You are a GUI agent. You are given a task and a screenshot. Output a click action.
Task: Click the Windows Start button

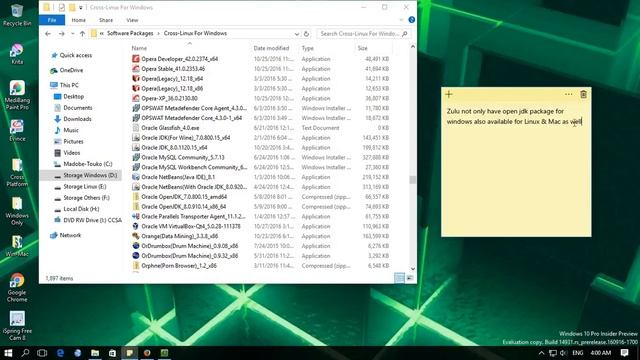pyautogui.click(x=8, y=353)
